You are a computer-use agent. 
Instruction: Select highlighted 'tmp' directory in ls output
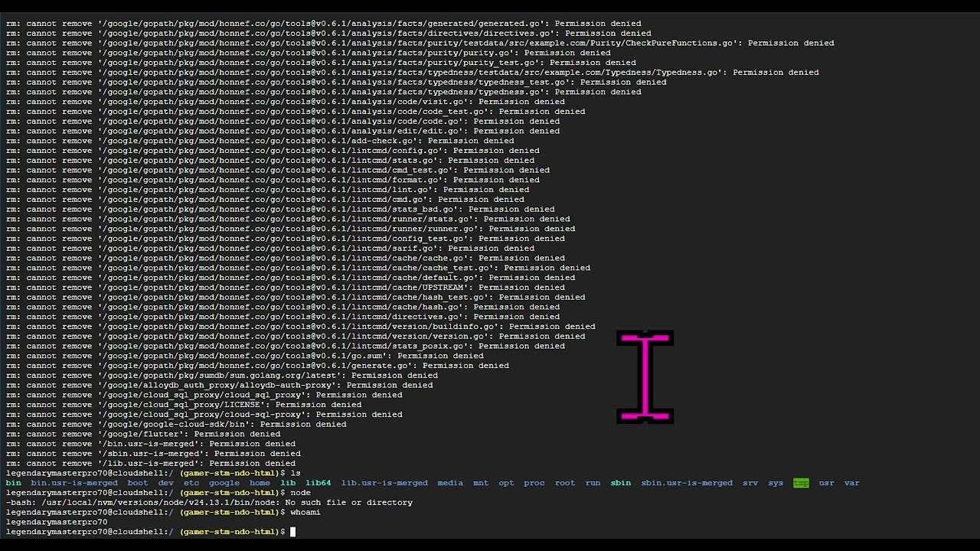(x=801, y=483)
